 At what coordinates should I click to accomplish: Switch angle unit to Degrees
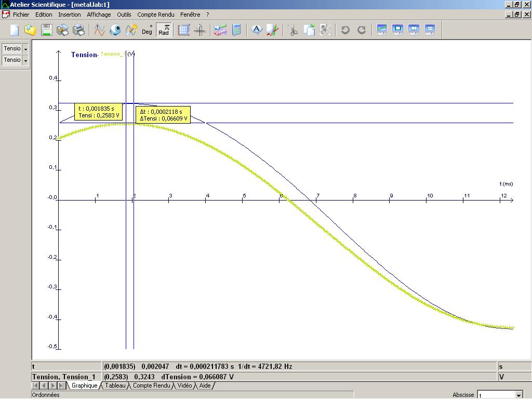click(147, 30)
